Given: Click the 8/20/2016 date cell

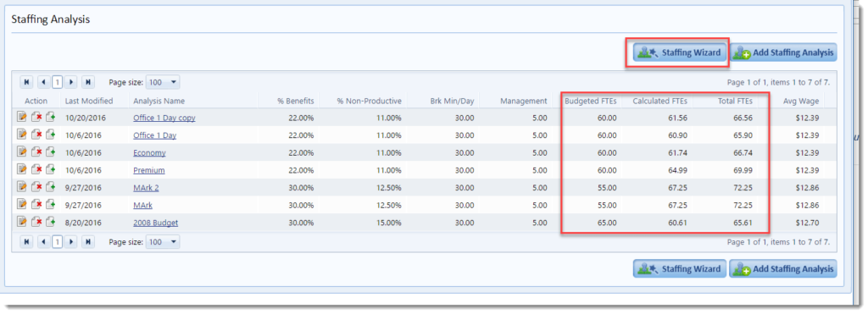Looking at the screenshot, I should tap(83, 223).
